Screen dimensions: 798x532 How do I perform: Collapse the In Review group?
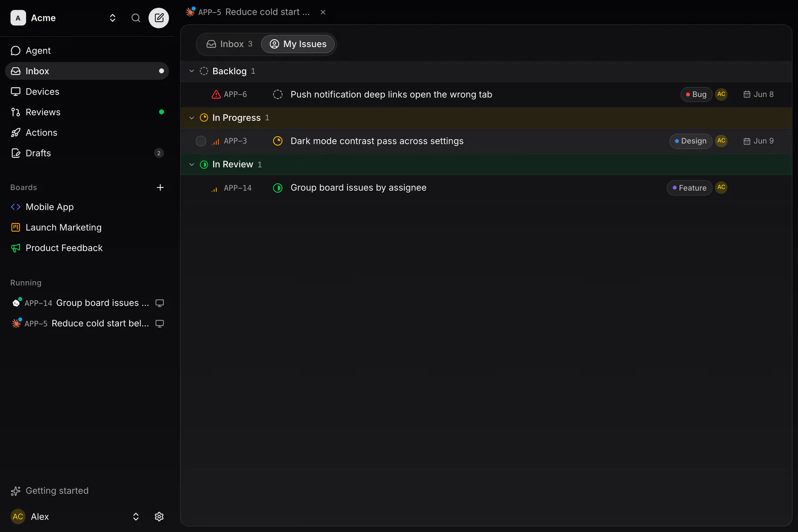tap(192, 164)
